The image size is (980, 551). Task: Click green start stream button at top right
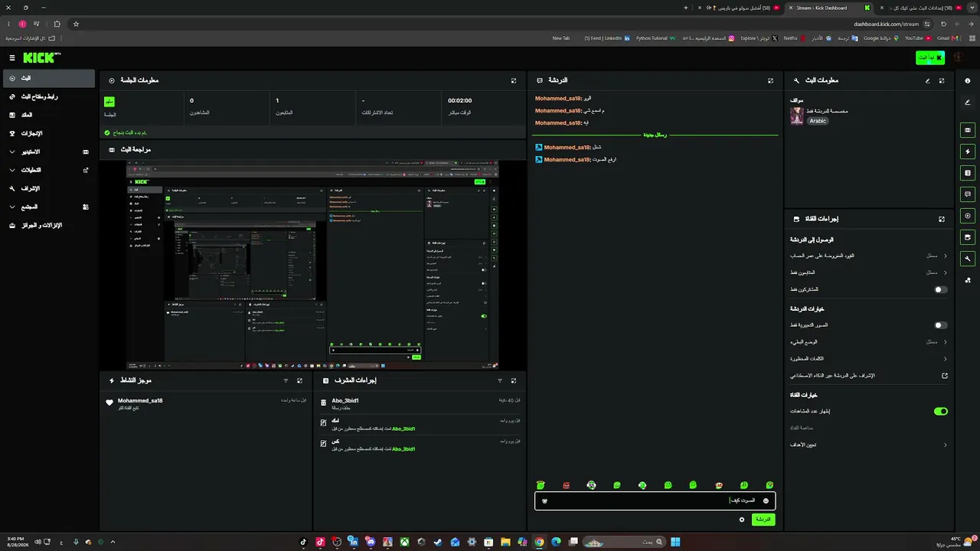[930, 57]
